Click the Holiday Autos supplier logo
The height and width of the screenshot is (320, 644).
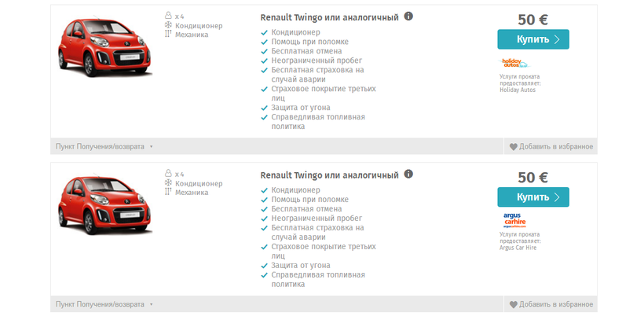click(x=515, y=63)
